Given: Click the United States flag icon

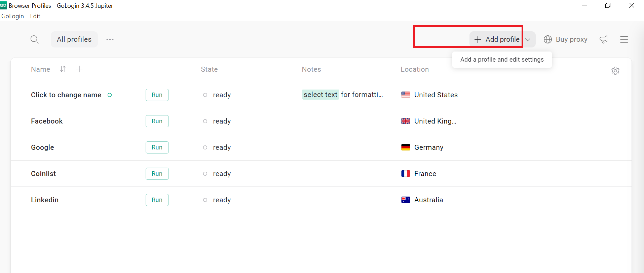Looking at the screenshot, I should [406, 95].
